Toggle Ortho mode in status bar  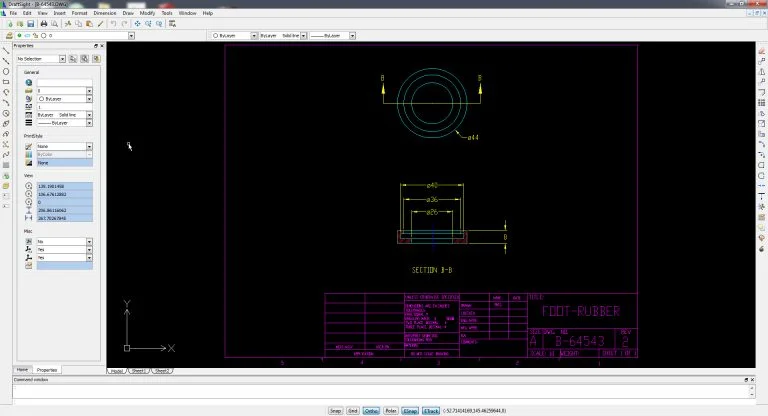coord(371,410)
